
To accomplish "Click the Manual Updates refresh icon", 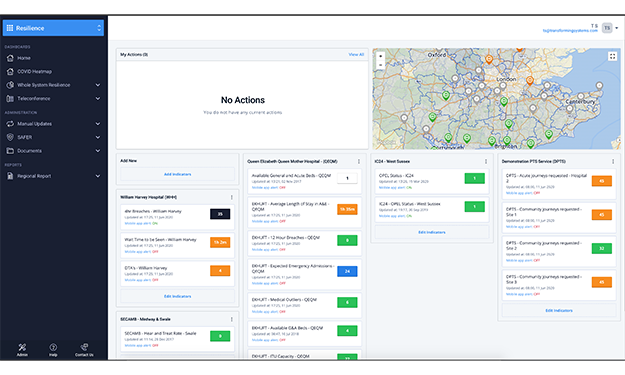I will (10, 124).
